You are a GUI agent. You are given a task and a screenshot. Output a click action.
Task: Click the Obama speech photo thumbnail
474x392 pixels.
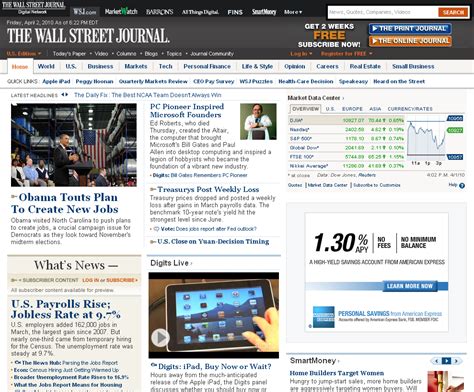pyautogui.click(x=74, y=145)
